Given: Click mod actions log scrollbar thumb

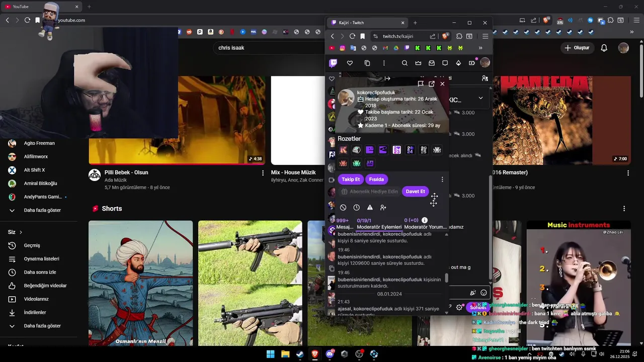Looking at the screenshot, I should [446, 278].
